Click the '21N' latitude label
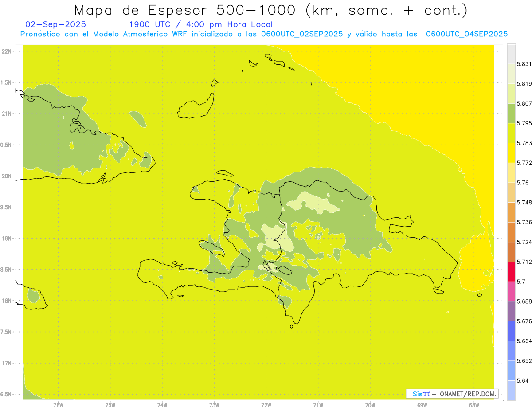Viewport: 532px width, 411px height. (7, 114)
